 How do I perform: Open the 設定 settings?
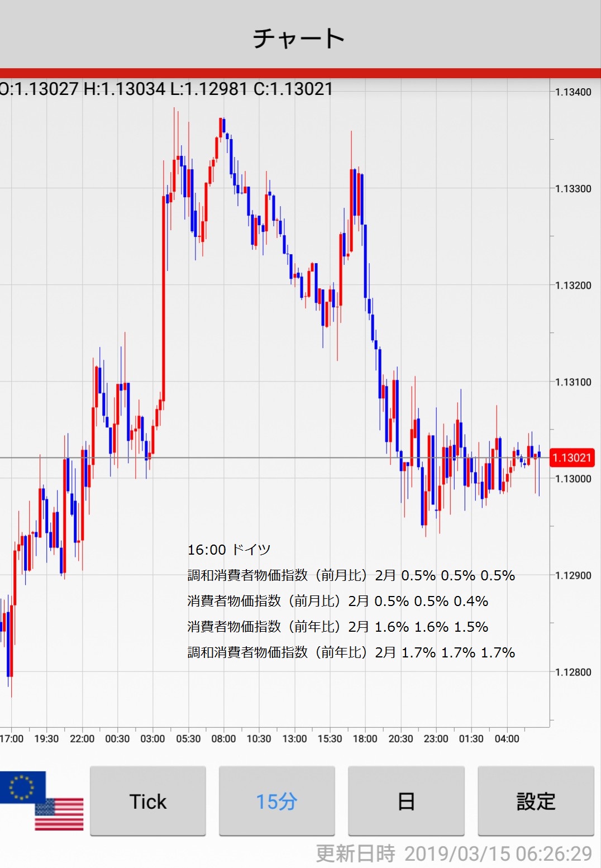tap(536, 801)
